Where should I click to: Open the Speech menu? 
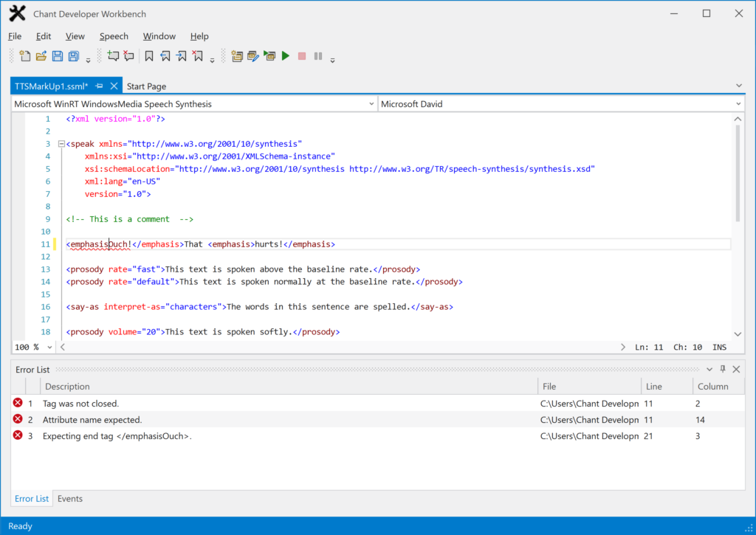pos(114,36)
